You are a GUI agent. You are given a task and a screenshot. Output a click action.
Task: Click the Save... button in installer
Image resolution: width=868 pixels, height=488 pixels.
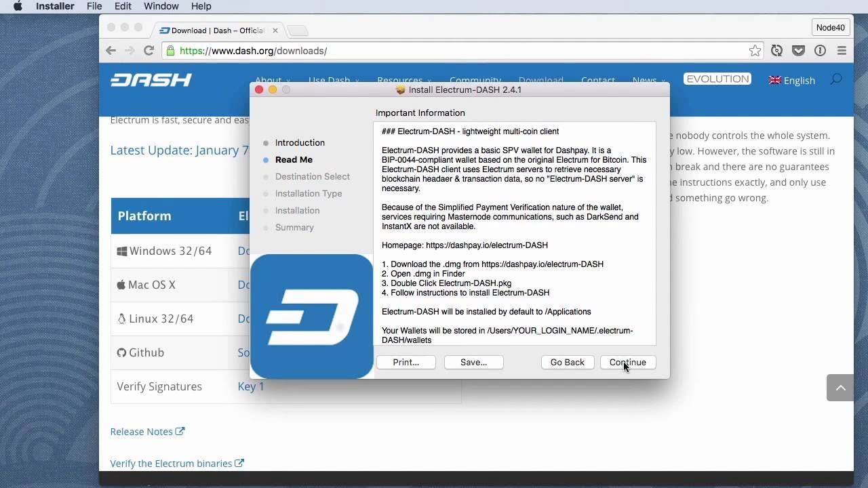point(474,362)
